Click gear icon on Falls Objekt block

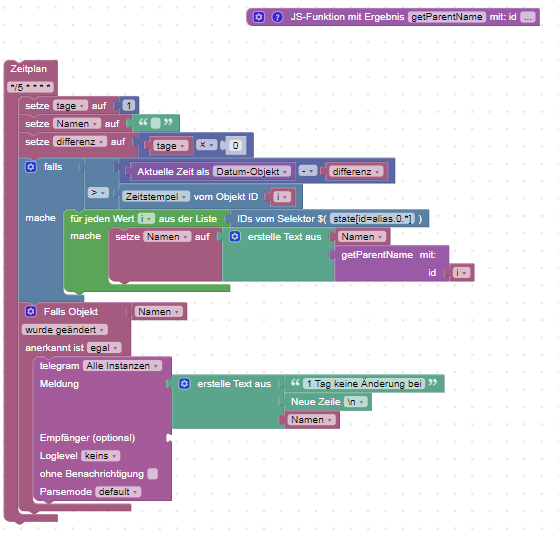click(x=31, y=311)
